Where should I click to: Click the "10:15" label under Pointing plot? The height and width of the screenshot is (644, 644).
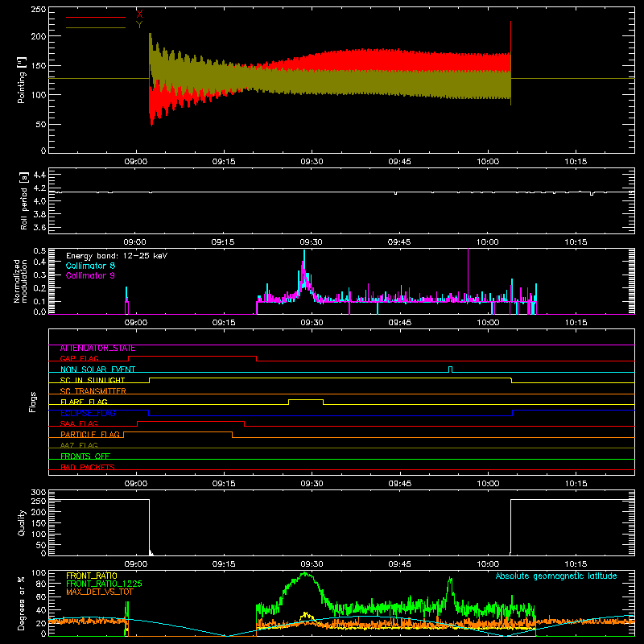tap(576, 162)
